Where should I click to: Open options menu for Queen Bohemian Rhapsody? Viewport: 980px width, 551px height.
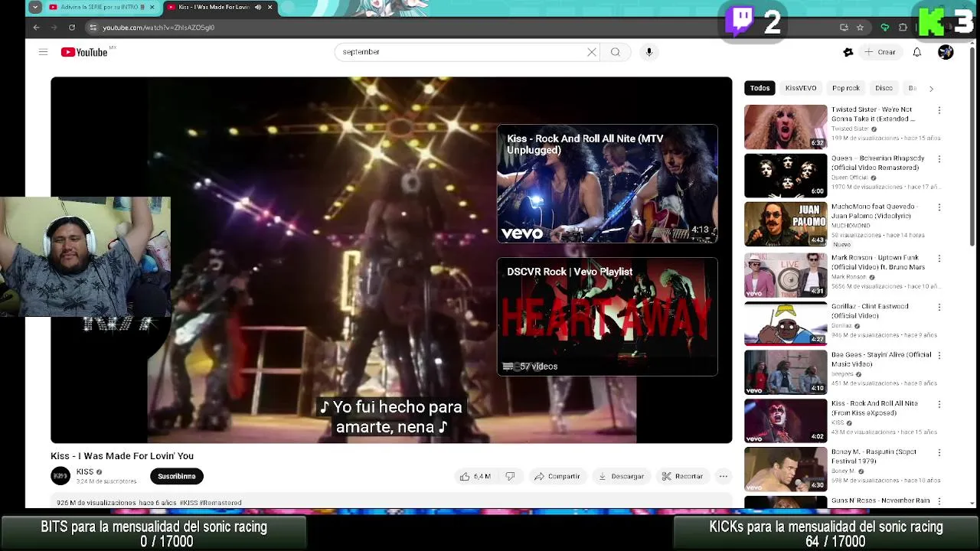pyautogui.click(x=939, y=159)
